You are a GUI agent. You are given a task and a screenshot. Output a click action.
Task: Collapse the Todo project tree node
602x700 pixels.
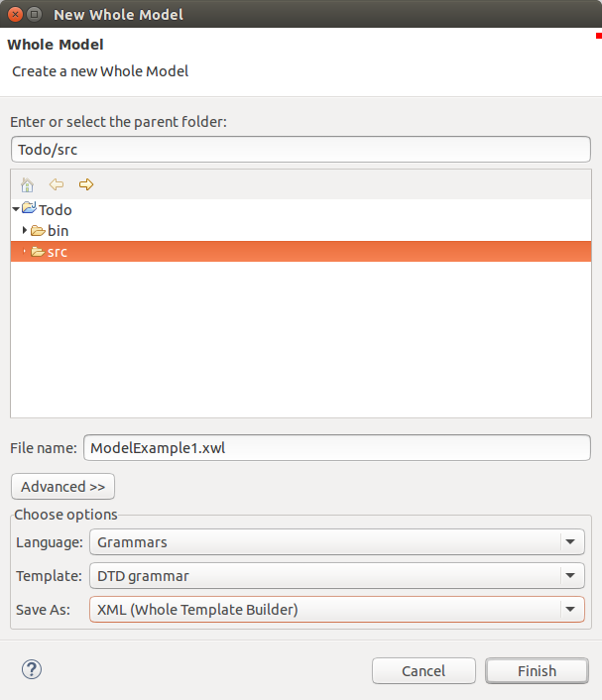(x=16, y=209)
